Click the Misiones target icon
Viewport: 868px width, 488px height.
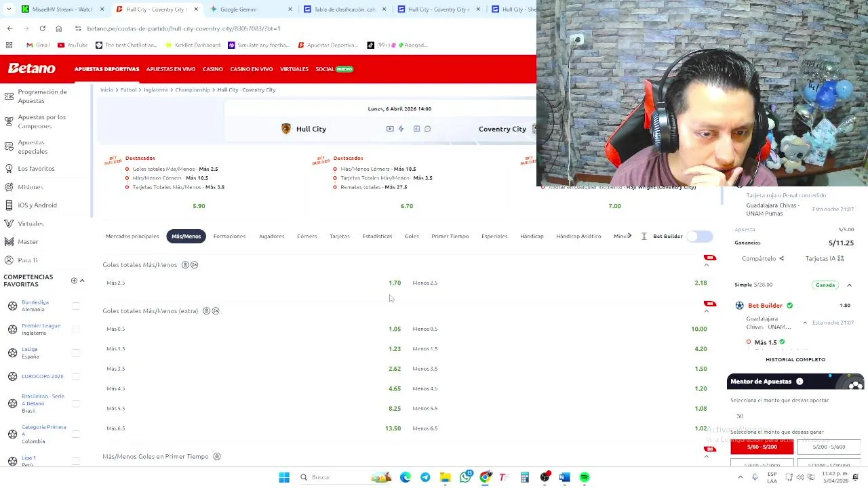[9, 186]
